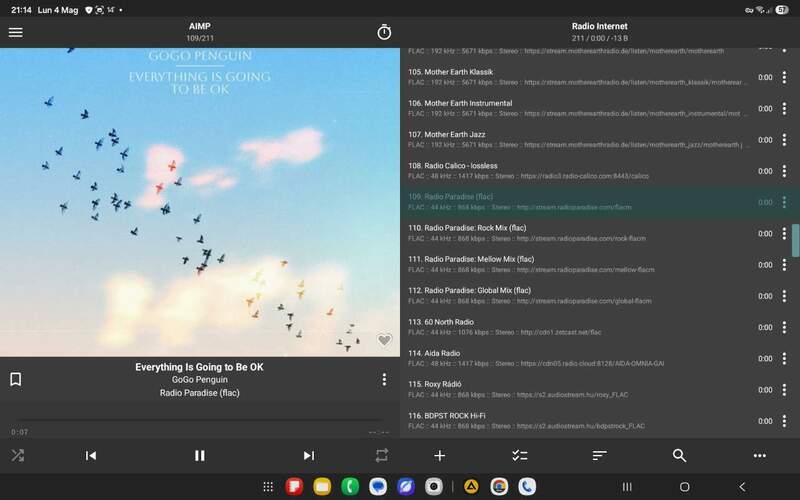Open options for 107. Mother Earth Jazz
The height and width of the screenshot is (500, 800).
pos(784,140)
